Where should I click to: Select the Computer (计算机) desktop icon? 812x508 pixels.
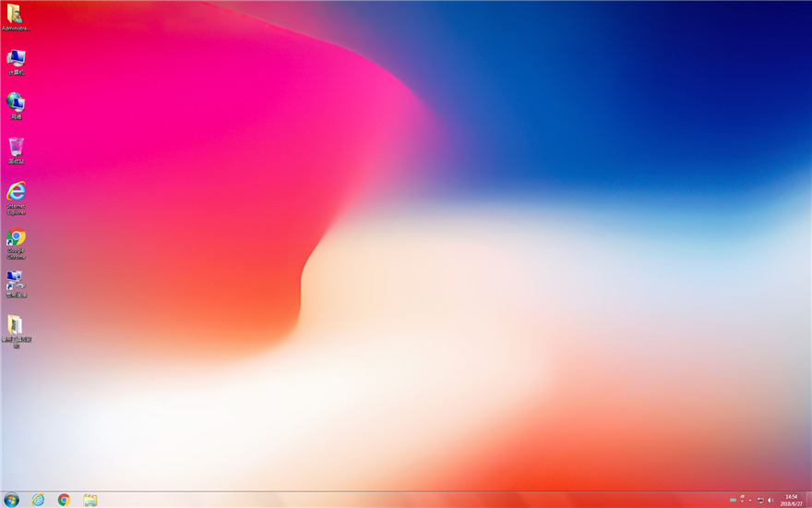pos(16,62)
